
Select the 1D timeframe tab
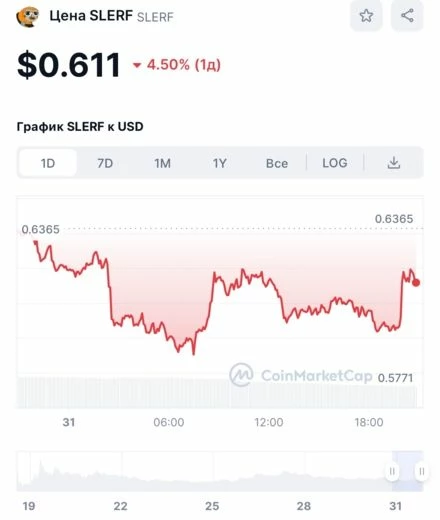[48, 163]
